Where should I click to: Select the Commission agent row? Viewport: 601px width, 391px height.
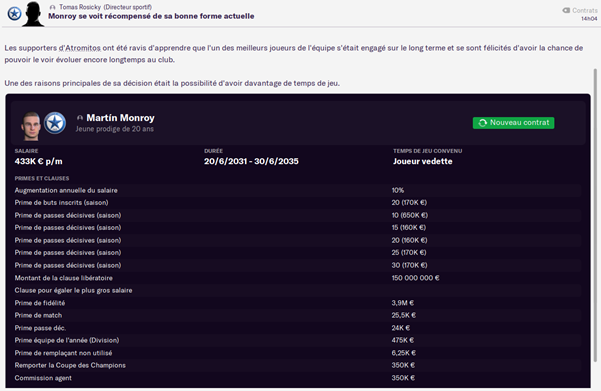click(298, 378)
